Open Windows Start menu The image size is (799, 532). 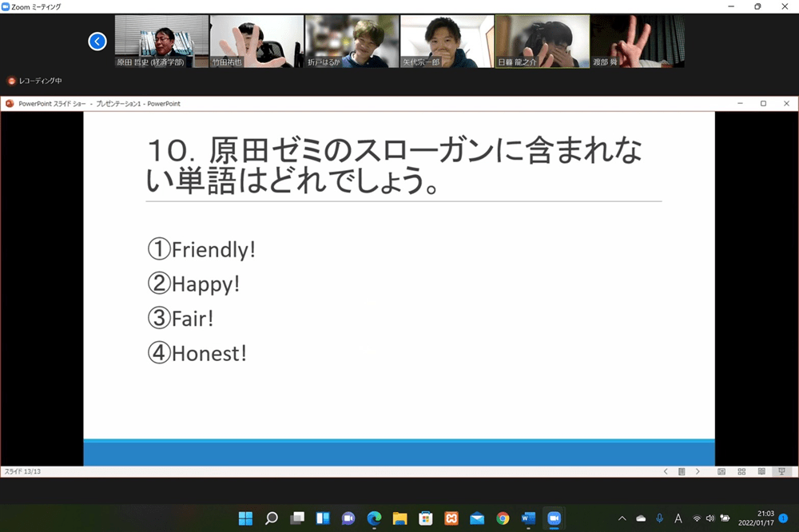tap(245, 518)
